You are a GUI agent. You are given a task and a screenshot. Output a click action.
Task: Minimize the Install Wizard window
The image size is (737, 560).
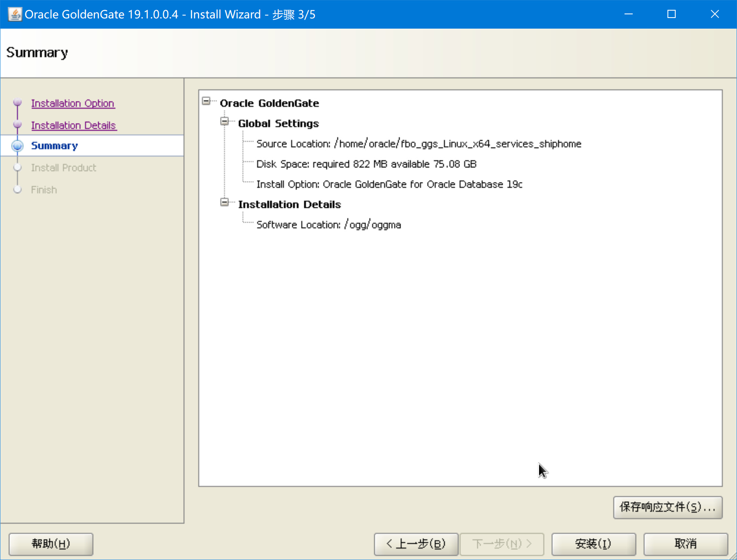629,14
